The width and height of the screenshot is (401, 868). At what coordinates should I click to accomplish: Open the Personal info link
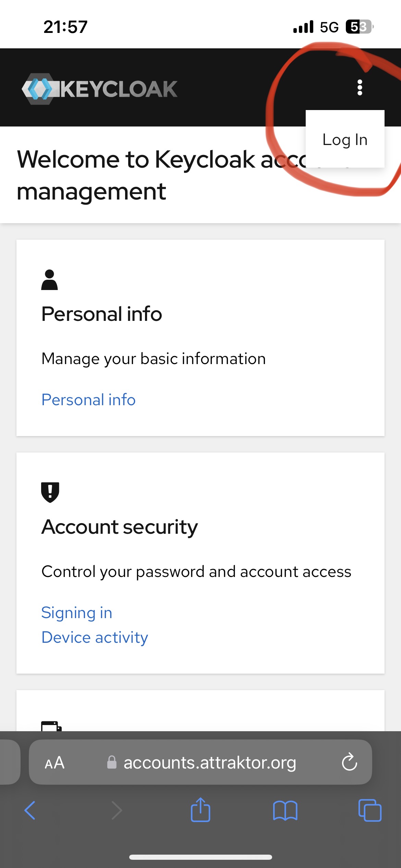[88, 400]
